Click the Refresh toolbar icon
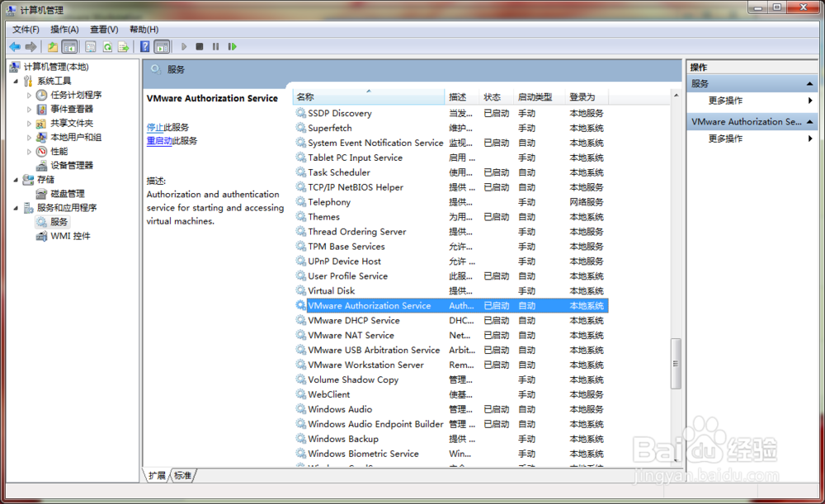 coord(107,47)
